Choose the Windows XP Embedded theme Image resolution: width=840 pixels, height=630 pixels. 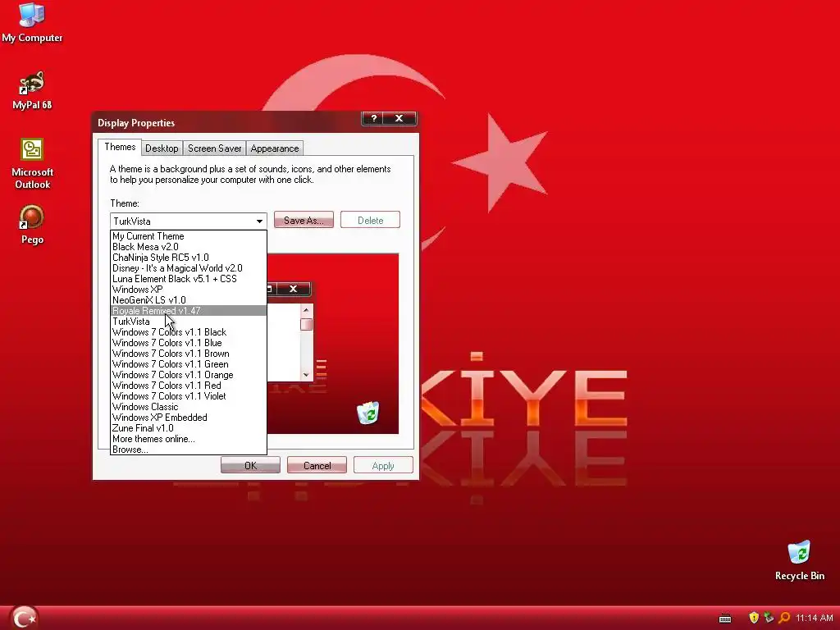pyautogui.click(x=189, y=418)
